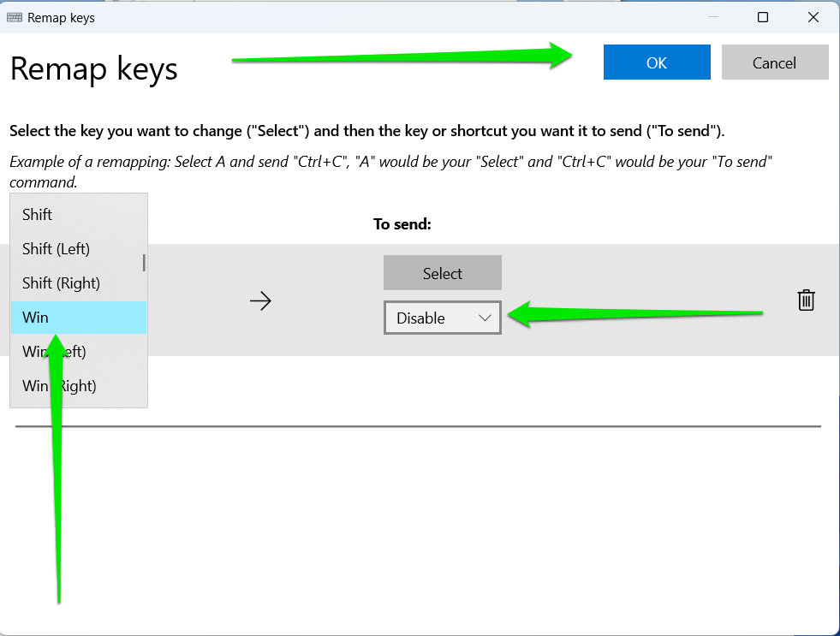Click the "Remap keys" heading text

click(93, 70)
